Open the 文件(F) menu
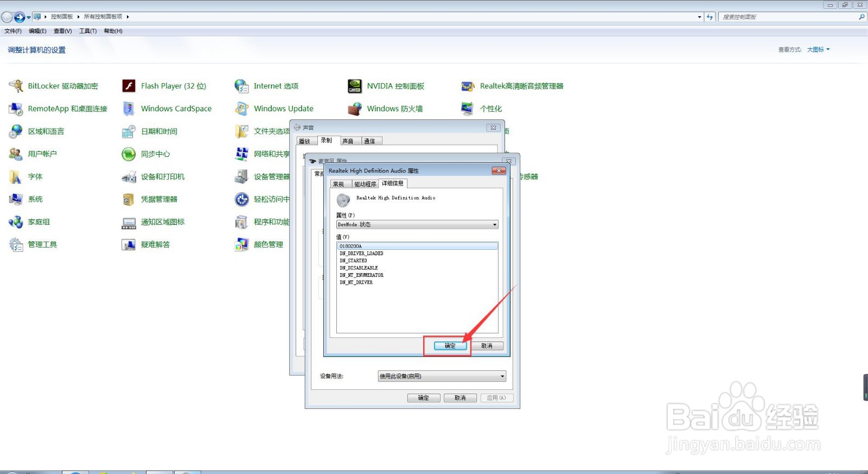The image size is (868, 474). tap(13, 31)
